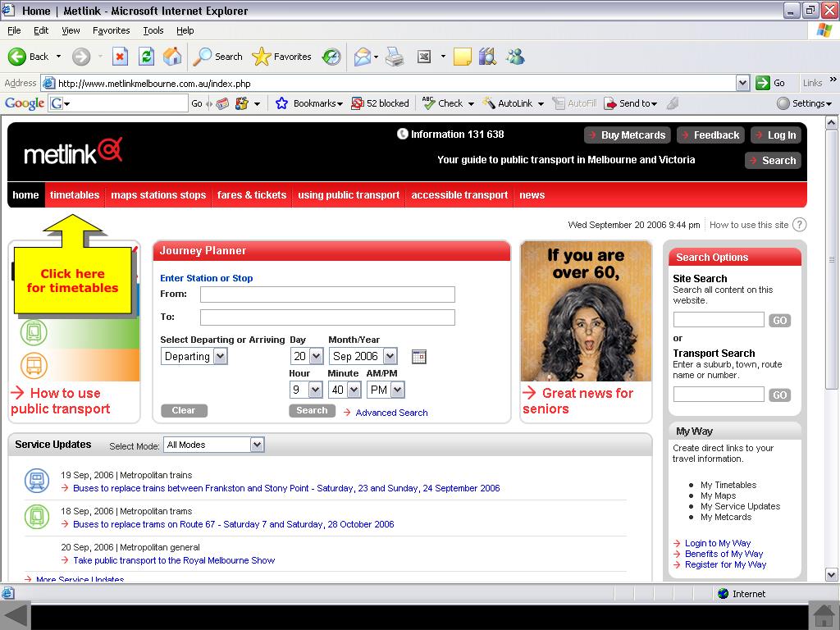Expand the address bar history dropdown
Image resolution: width=840 pixels, height=630 pixels.
coord(742,83)
